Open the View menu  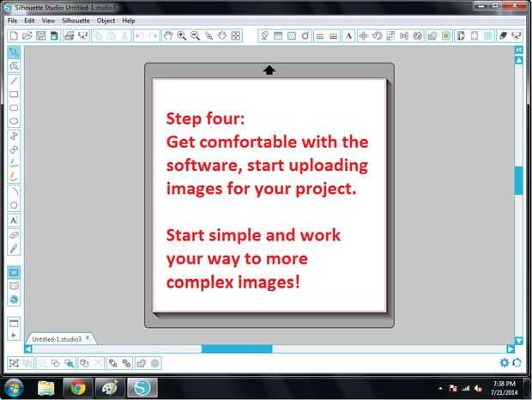(x=49, y=21)
